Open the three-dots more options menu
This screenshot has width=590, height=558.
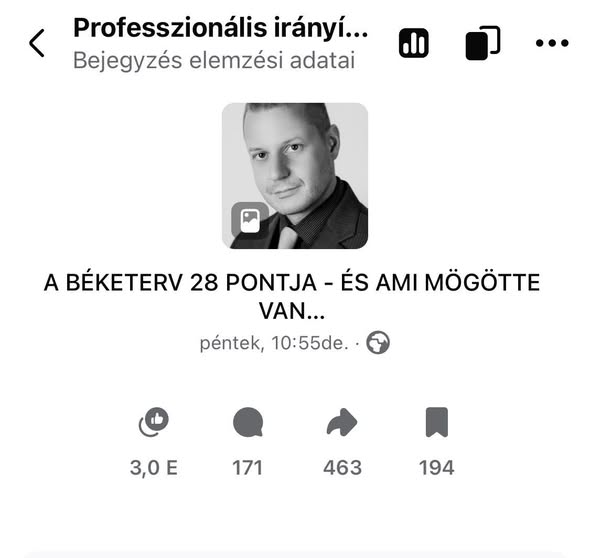pyautogui.click(x=552, y=43)
